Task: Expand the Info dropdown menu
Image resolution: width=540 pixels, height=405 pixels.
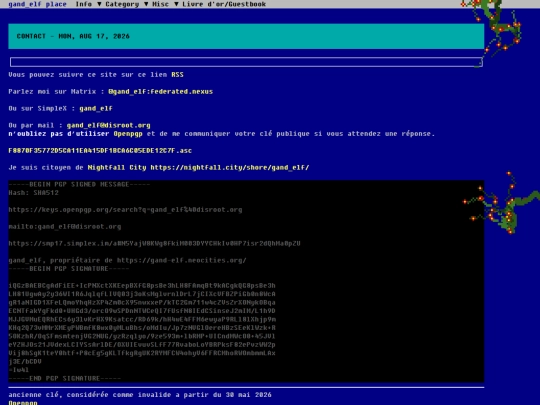Action: point(88,4)
